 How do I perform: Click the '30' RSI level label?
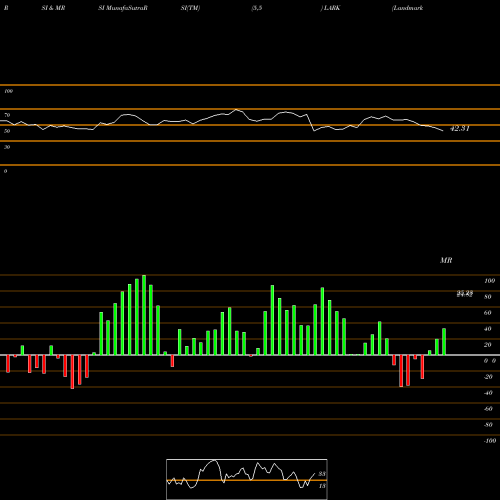pyautogui.click(x=7, y=147)
